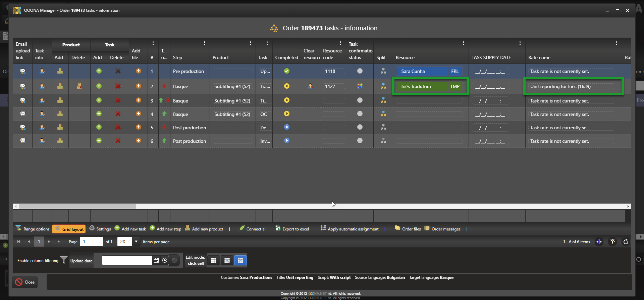Screen dimensions: 644x300
Task: Open items per page dropdown
Action: click(x=136, y=242)
